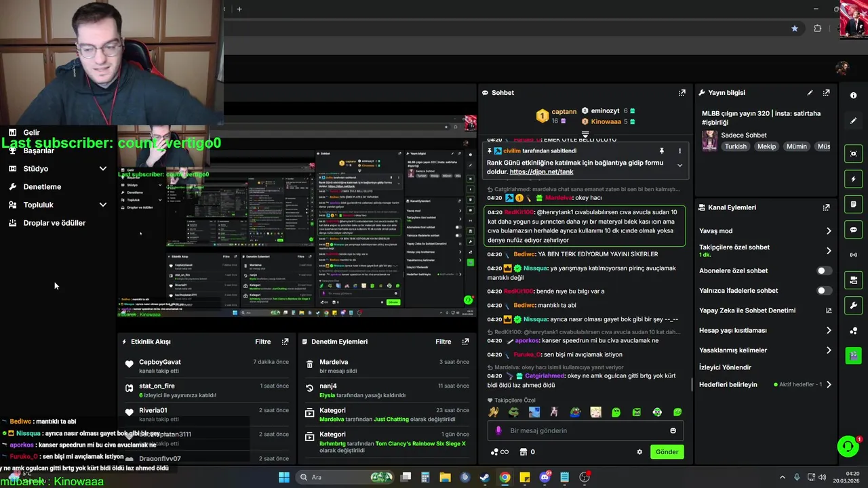Click message input field Bir mesaj gönderin
Image resolution: width=868 pixels, height=488 pixels.
click(585, 430)
